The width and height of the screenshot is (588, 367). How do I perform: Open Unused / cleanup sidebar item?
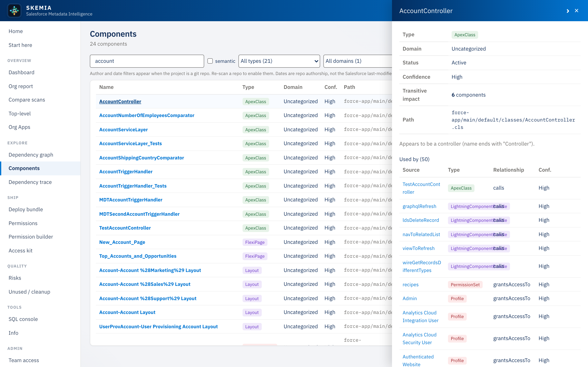coord(29,292)
